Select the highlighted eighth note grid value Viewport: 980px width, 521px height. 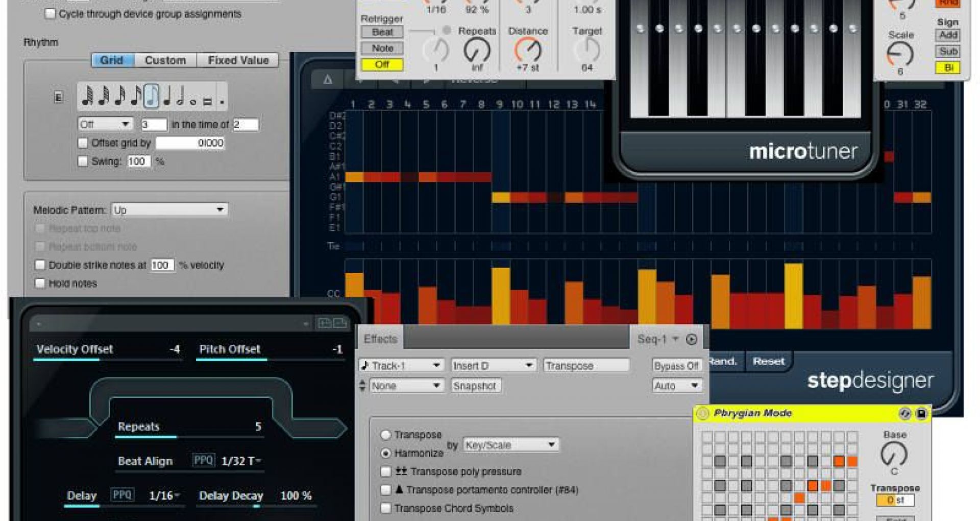coord(151,96)
